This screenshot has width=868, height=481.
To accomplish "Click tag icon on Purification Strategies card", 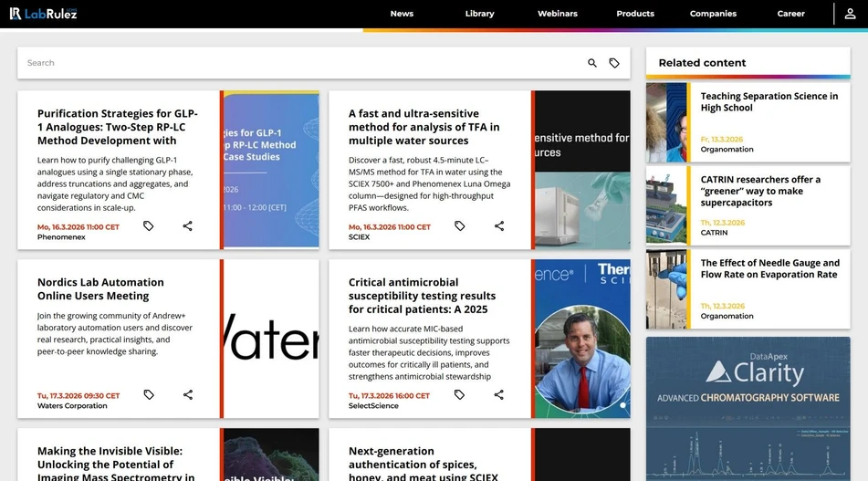I will click(149, 226).
